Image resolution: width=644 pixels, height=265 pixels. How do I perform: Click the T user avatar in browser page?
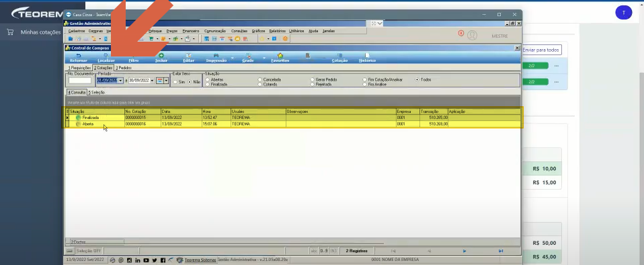tap(623, 13)
